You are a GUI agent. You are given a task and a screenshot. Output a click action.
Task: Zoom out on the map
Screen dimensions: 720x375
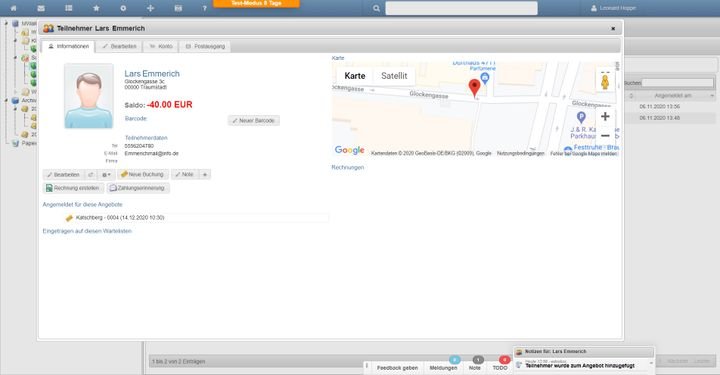tap(605, 136)
